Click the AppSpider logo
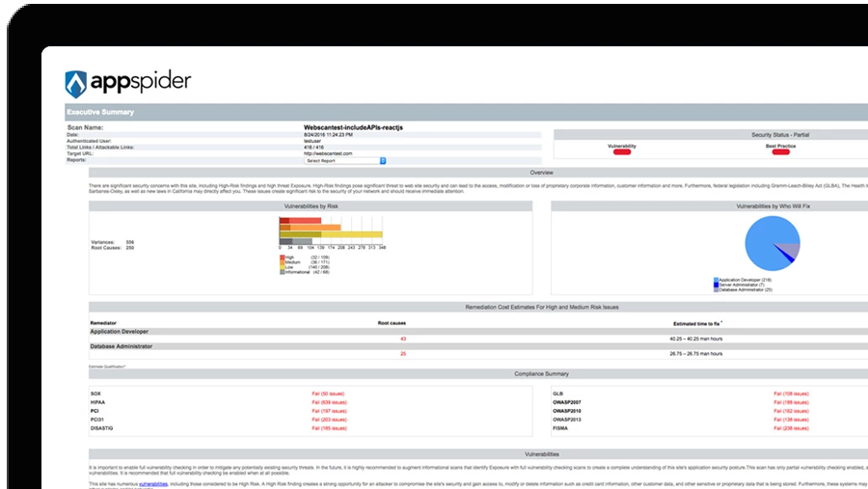This screenshot has width=868, height=489. click(128, 83)
